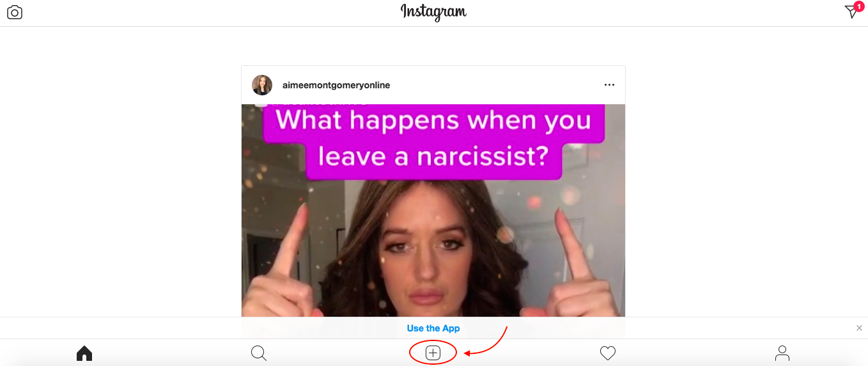Image resolution: width=868 pixels, height=366 pixels.
Task: Click the red unread badge showing 1
Action: 859,6
